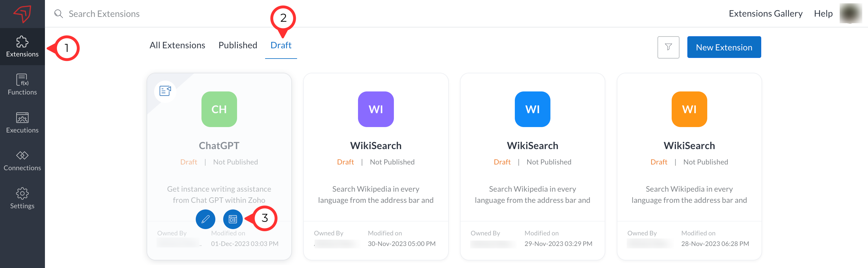The height and width of the screenshot is (268, 868).
Task: Open the Extensions Gallery link
Action: [x=765, y=14]
